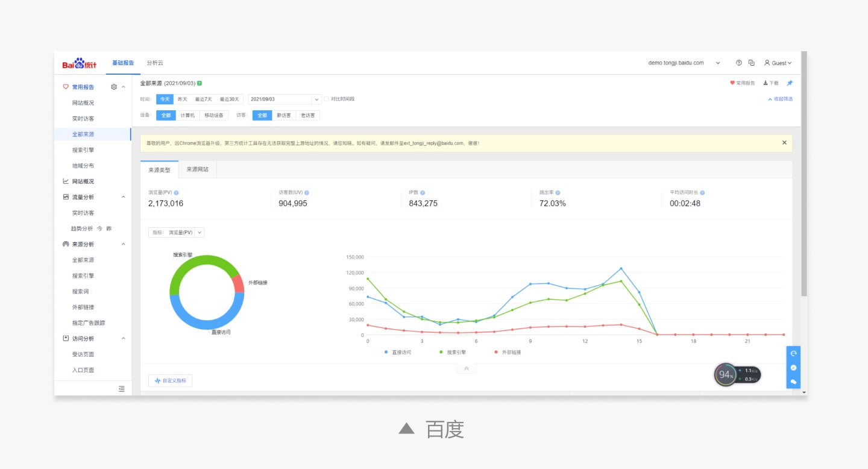Open 受访页面 in sidebar
Viewport: 868px width, 469px height.
point(83,354)
